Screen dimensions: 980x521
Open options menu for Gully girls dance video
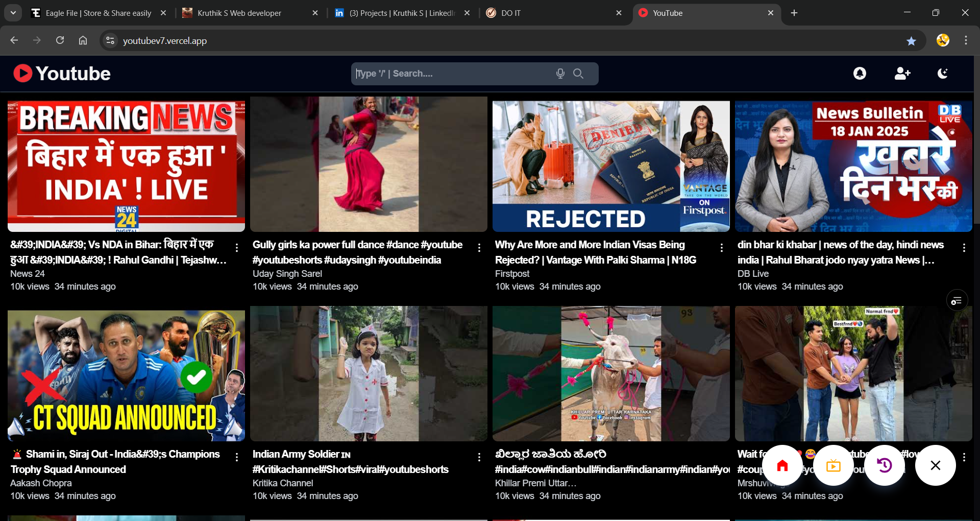pos(479,248)
